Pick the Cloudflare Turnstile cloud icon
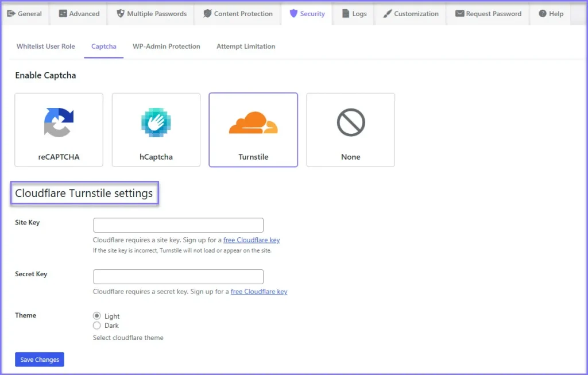 coord(253,122)
